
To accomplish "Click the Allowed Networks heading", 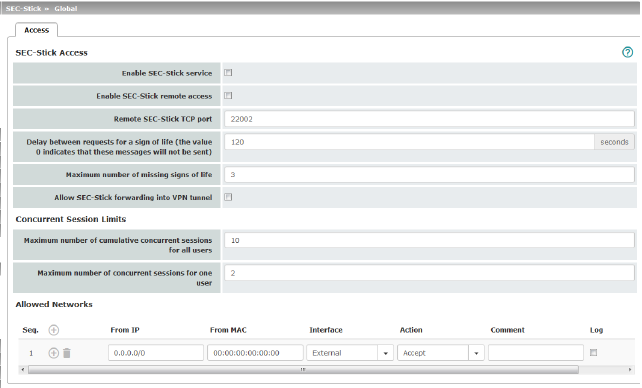I will click(x=54, y=305).
